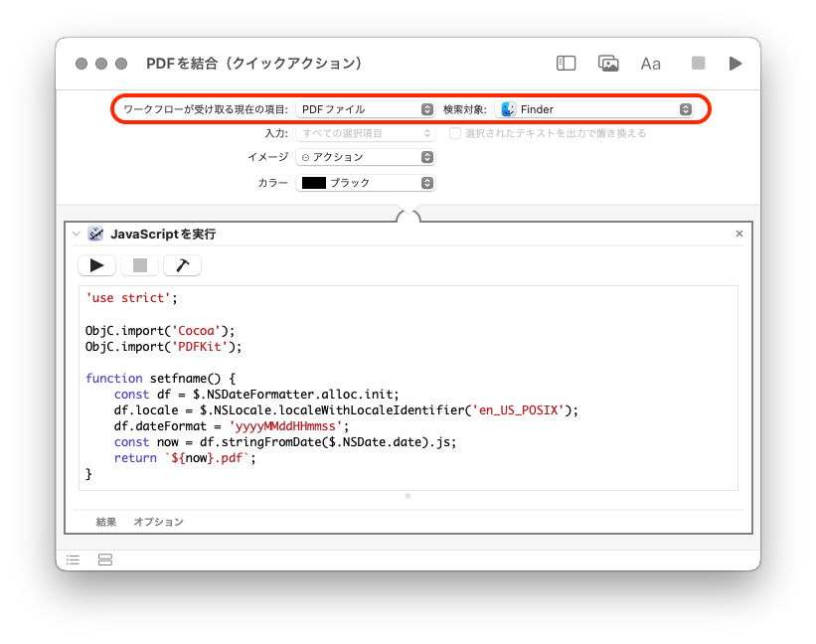Click the window title PDFを結合

pos(253,64)
